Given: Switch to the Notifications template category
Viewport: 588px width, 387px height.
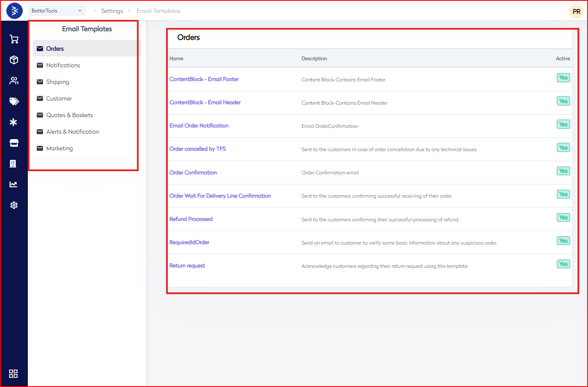Looking at the screenshot, I should pos(63,65).
